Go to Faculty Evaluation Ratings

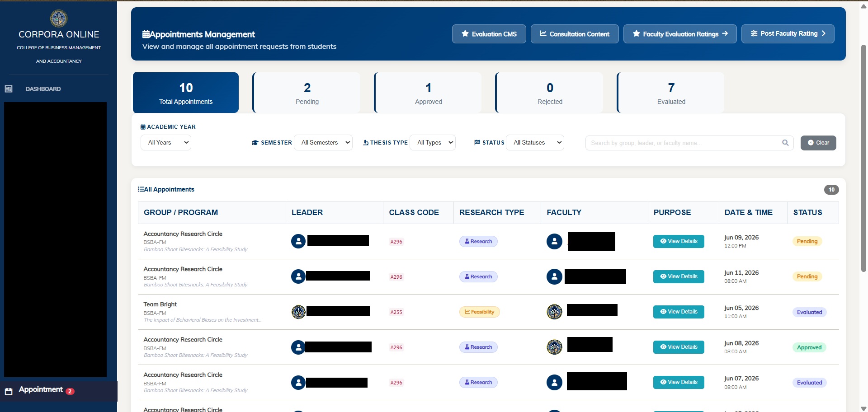point(680,34)
